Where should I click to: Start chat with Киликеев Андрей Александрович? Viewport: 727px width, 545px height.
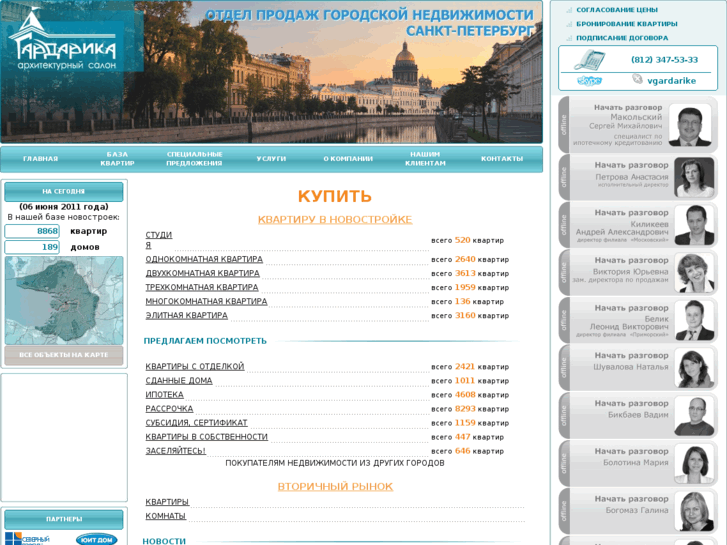631,213
